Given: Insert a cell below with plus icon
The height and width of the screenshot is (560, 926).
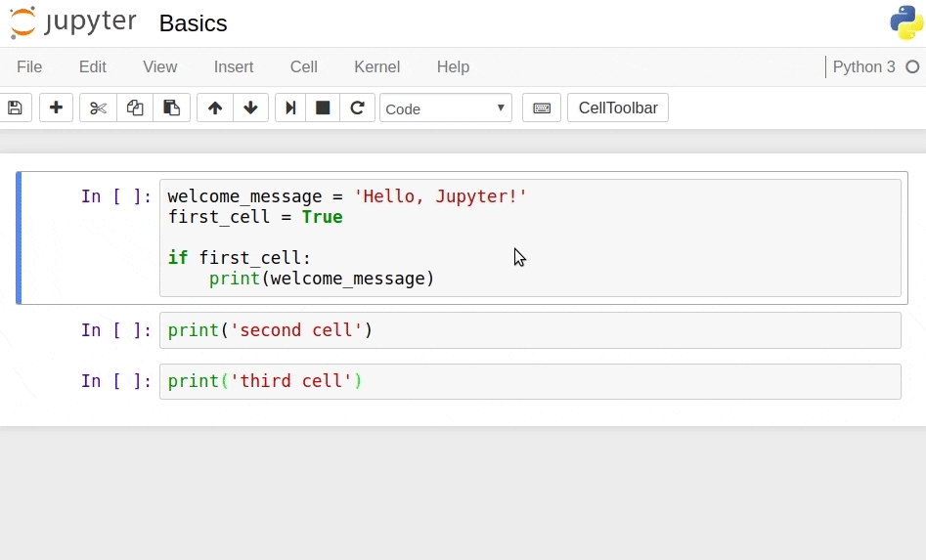Looking at the screenshot, I should 56,108.
